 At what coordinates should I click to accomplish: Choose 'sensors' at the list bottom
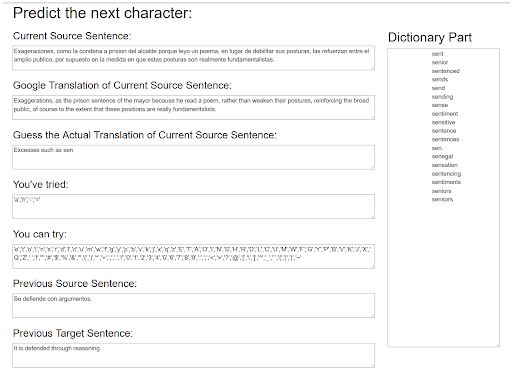click(442, 199)
